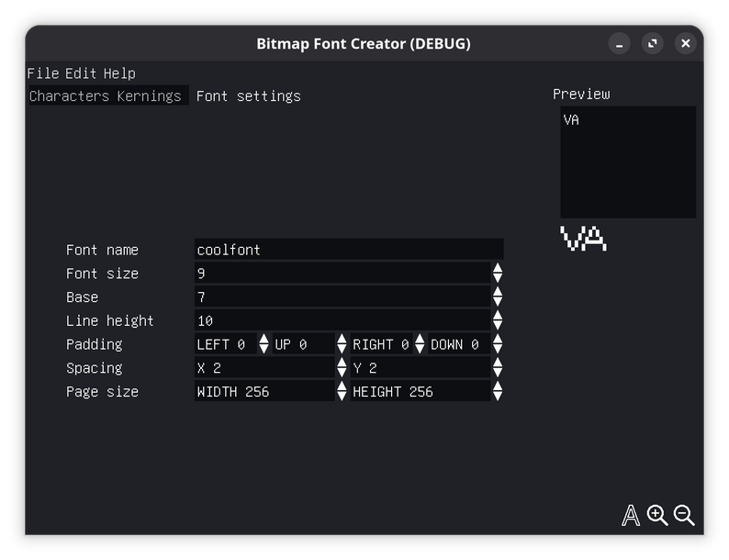Click the "Font name" label
The width and height of the screenshot is (729, 560).
click(x=102, y=250)
